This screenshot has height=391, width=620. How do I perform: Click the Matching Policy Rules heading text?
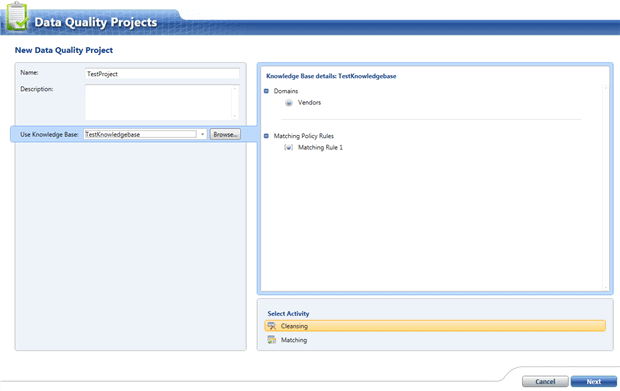pyautogui.click(x=304, y=136)
